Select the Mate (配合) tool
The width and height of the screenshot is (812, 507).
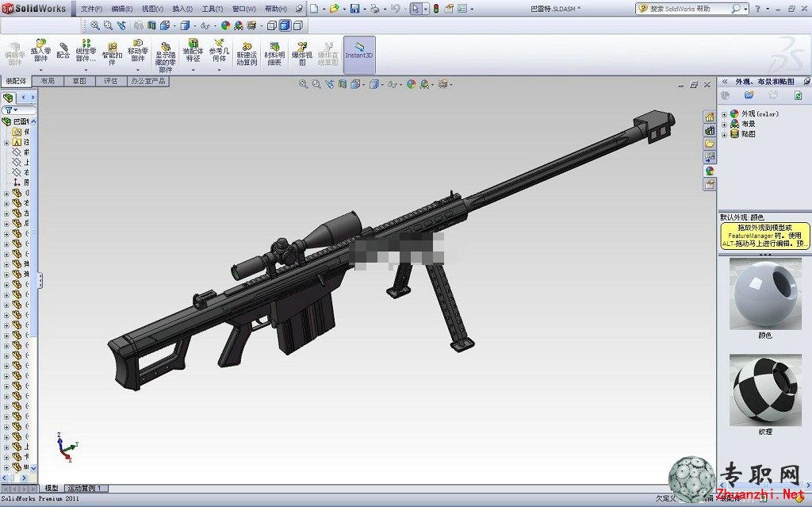tap(63, 51)
